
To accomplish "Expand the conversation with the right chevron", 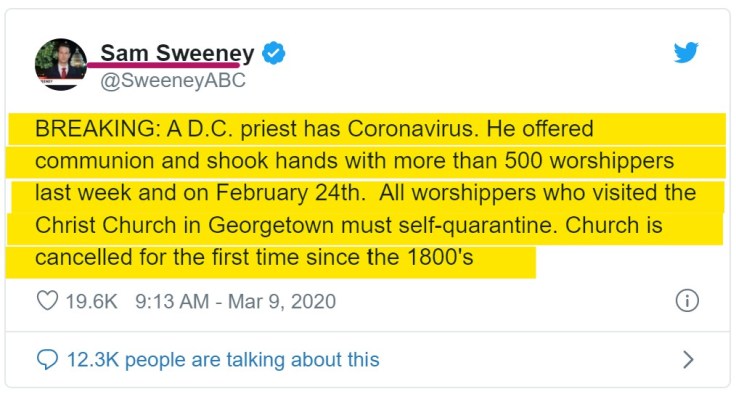I will (687, 359).
